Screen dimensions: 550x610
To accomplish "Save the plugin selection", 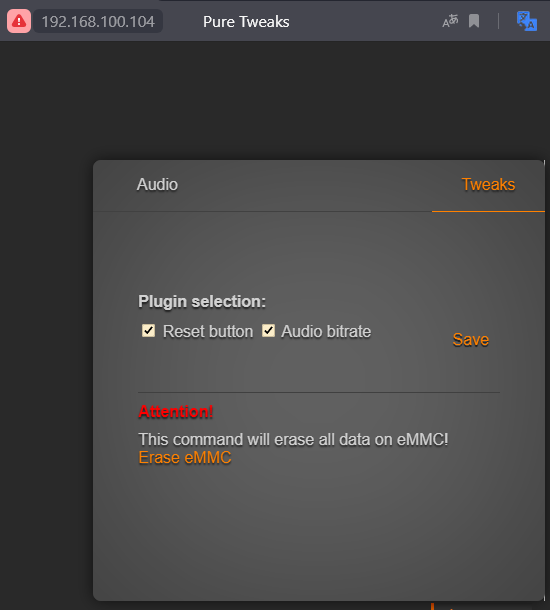I will pyautogui.click(x=471, y=340).
